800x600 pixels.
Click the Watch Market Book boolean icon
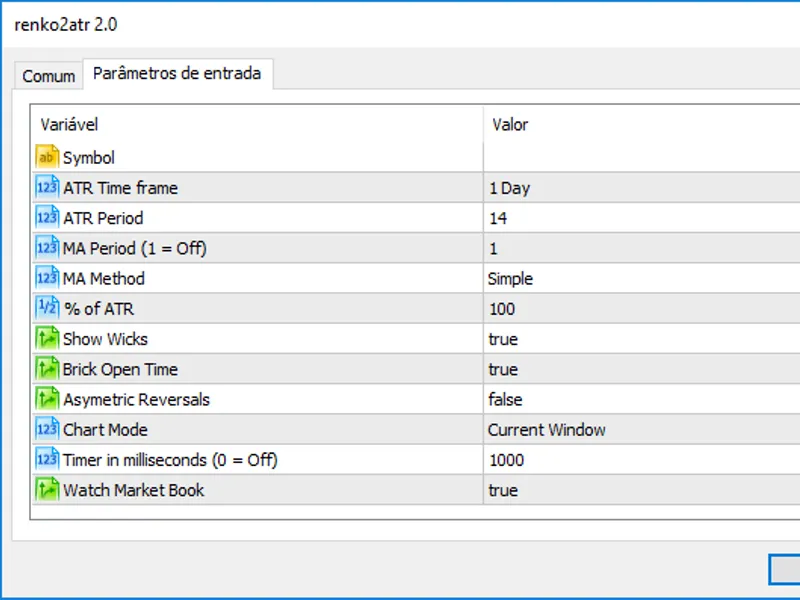coord(47,489)
